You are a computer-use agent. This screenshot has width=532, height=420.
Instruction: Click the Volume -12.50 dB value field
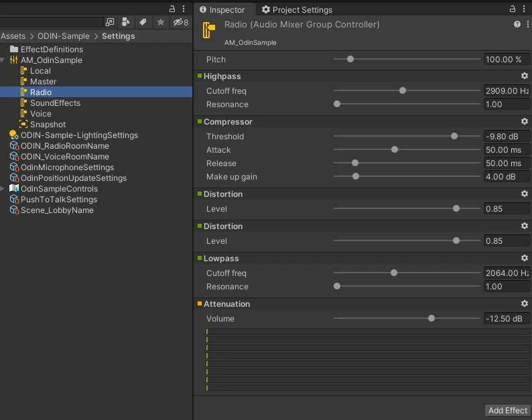[x=507, y=319]
